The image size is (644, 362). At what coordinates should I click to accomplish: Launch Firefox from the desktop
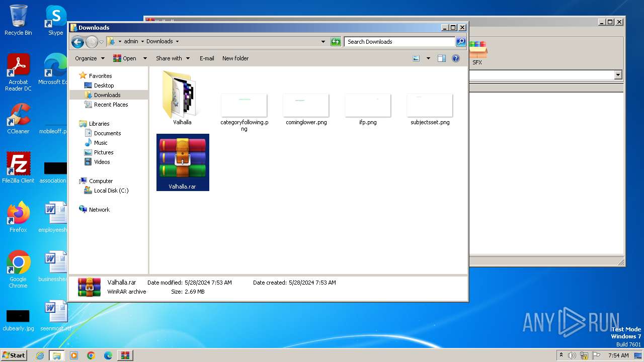[x=18, y=217]
